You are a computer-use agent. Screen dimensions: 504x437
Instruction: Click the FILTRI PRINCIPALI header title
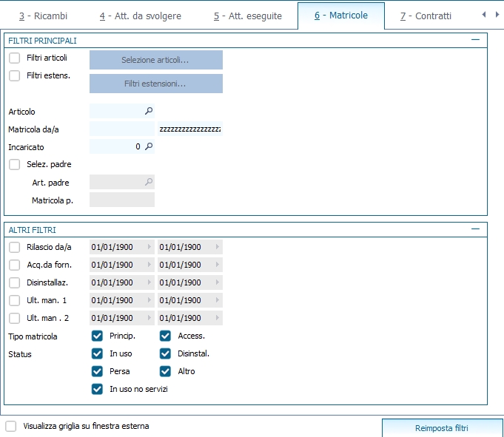pyautogui.click(x=42, y=41)
